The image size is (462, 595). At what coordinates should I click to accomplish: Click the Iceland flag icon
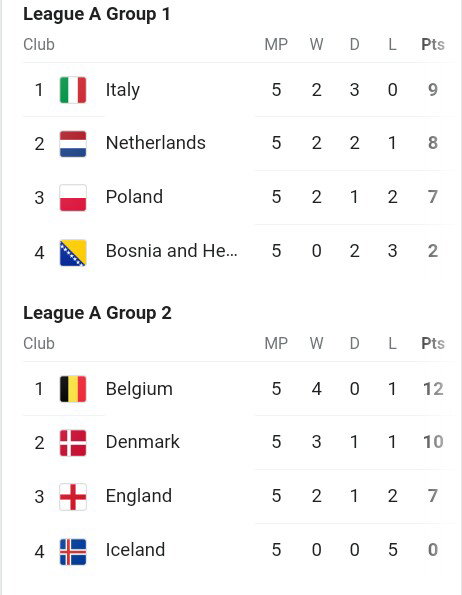coord(73,552)
